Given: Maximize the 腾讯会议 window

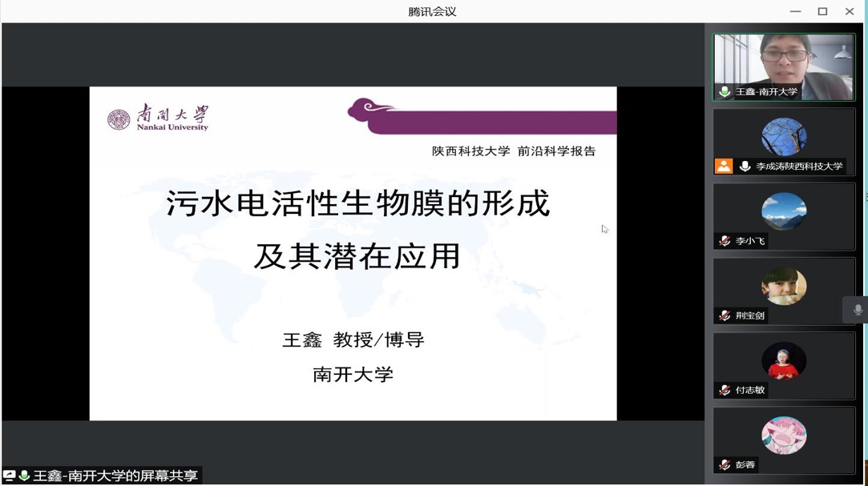Looking at the screenshot, I should (822, 11).
